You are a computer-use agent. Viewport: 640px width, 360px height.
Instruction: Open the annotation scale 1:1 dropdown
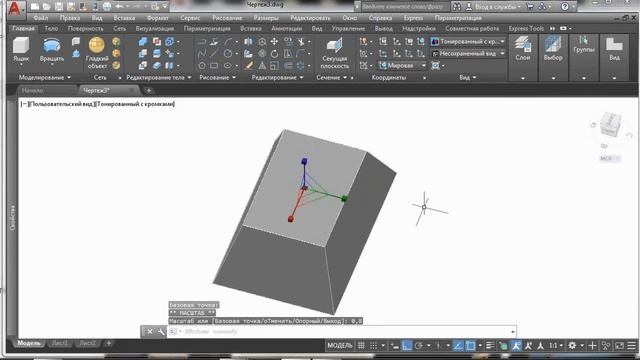pyautogui.click(x=556, y=346)
